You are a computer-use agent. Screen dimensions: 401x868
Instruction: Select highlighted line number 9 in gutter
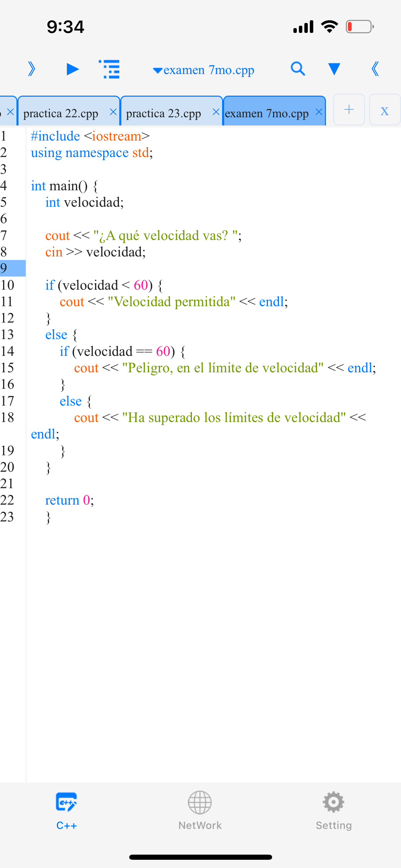(12, 268)
